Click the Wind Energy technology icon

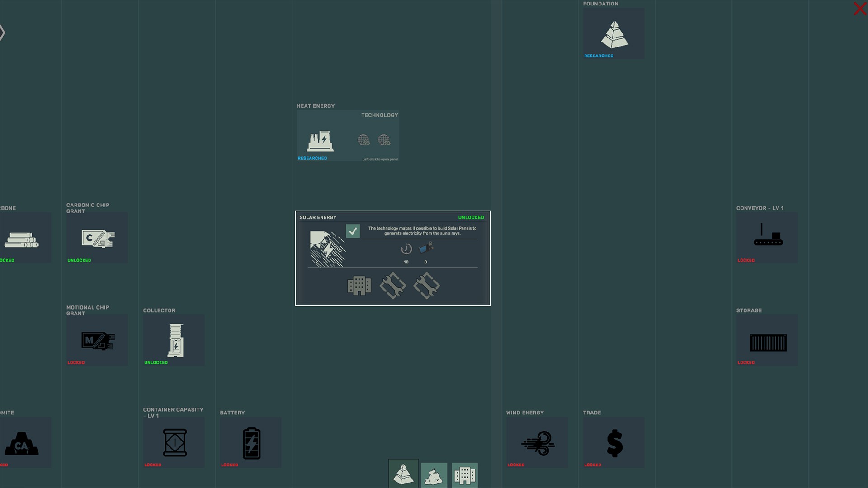(538, 443)
